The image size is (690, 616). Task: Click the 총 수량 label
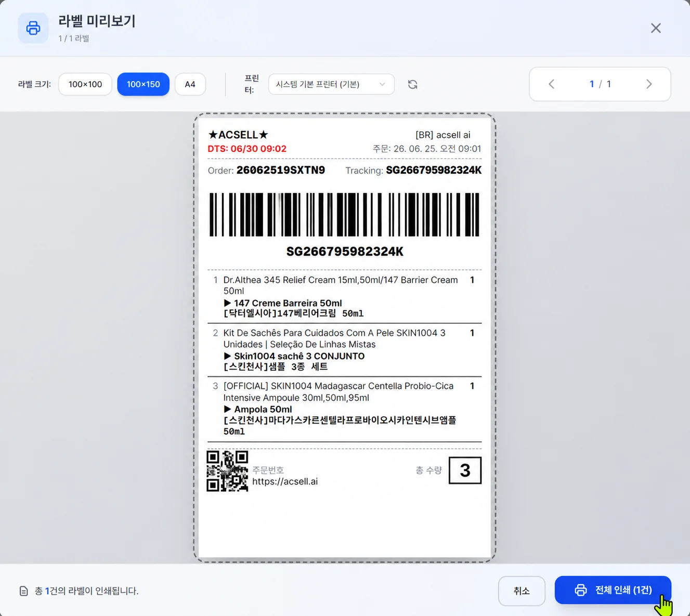click(x=429, y=470)
